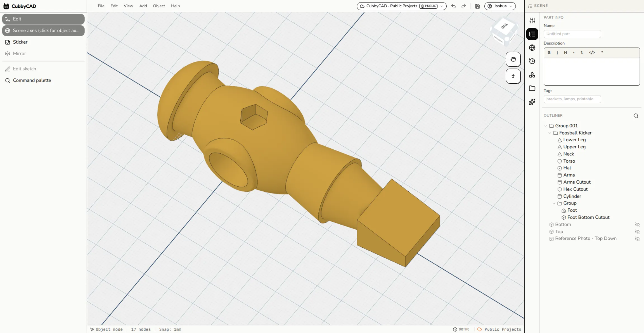This screenshot has width=644, height=333.
Task: Save the project with the floppy disk icon
Action: [x=477, y=6]
